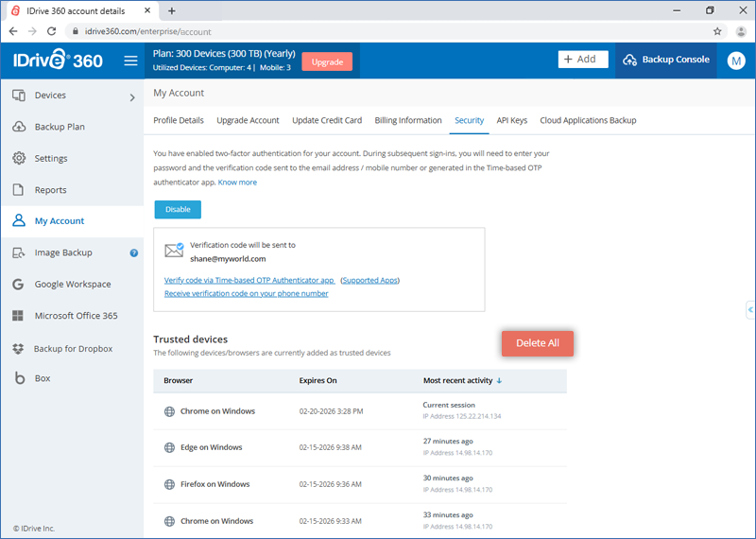Switch to the API Keys tab

pyautogui.click(x=511, y=120)
